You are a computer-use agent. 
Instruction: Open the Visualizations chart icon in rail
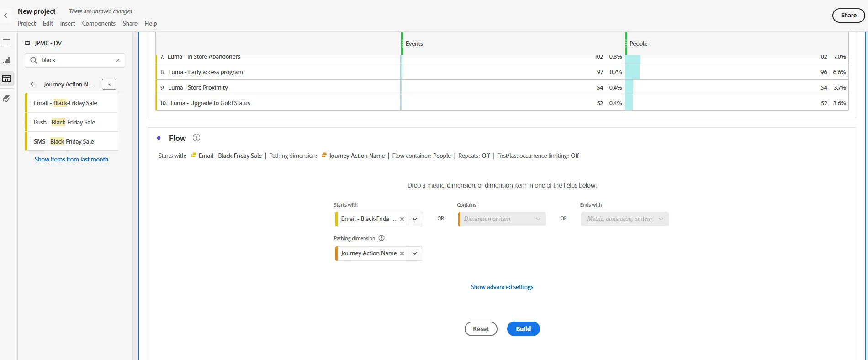point(6,60)
